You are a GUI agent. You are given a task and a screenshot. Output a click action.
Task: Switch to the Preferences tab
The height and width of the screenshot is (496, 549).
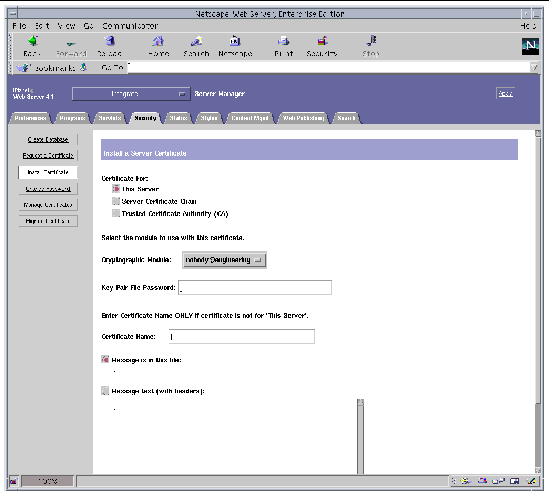[30, 118]
